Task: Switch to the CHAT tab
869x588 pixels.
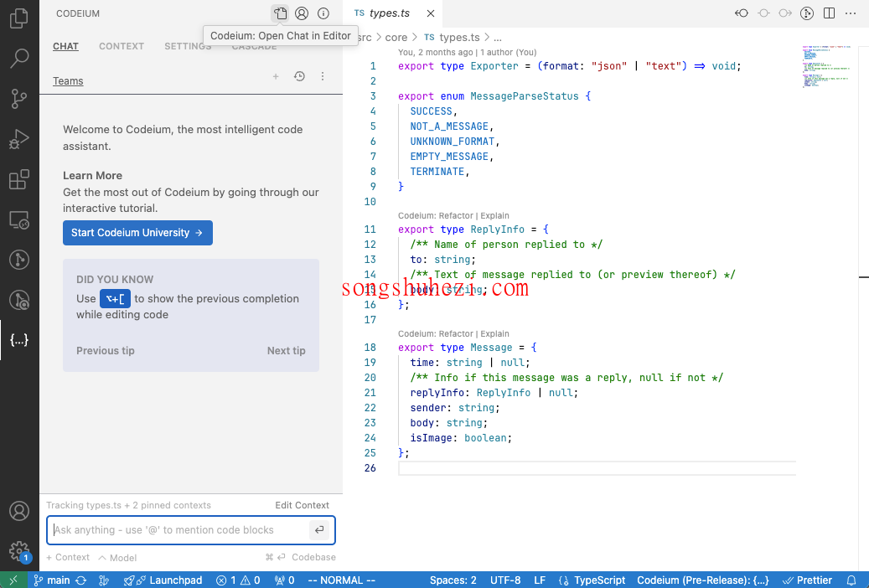Action: pyautogui.click(x=65, y=46)
